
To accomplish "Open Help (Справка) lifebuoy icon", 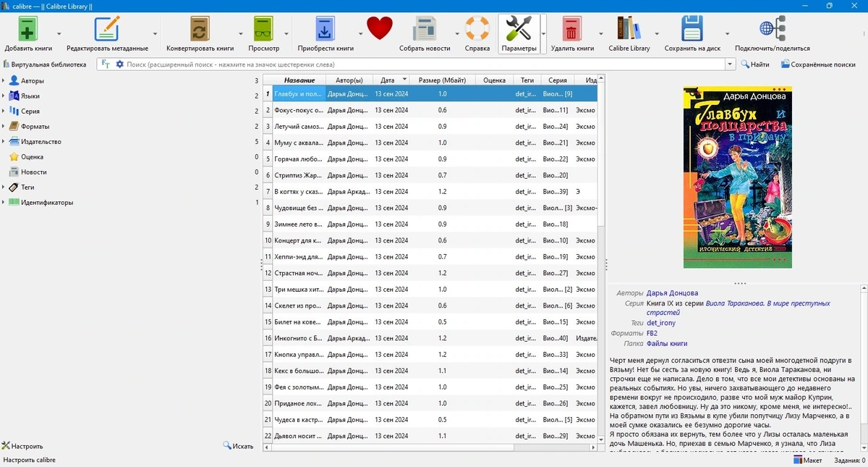I will point(477,29).
